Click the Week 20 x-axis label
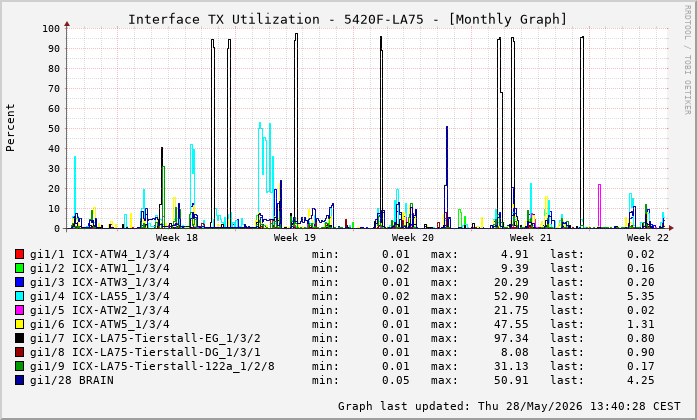Viewport: 697px width, 420px height. (x=413, y=237)
